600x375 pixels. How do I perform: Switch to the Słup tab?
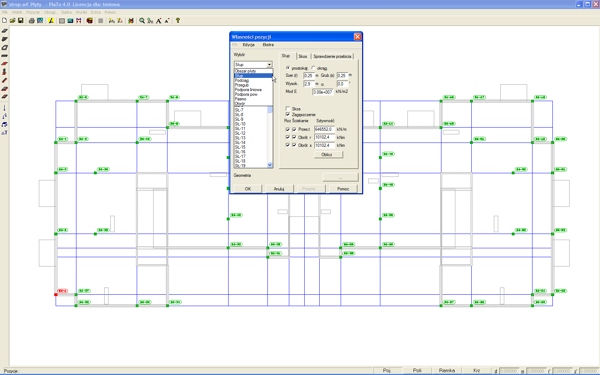point(286,56)
